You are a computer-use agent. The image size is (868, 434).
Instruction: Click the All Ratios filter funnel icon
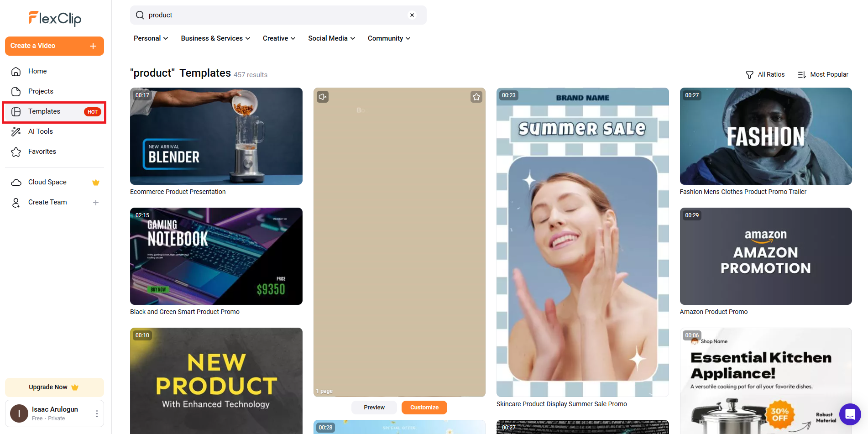pos(749,74)
